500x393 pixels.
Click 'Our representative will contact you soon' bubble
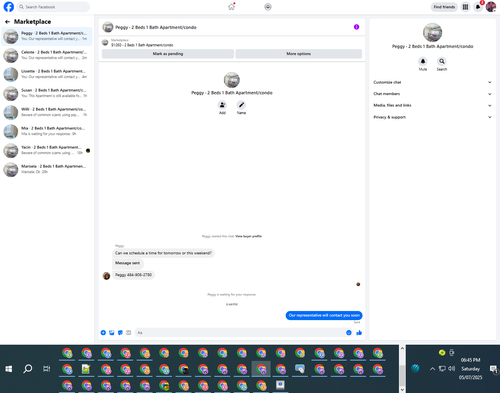click(324, 315)
